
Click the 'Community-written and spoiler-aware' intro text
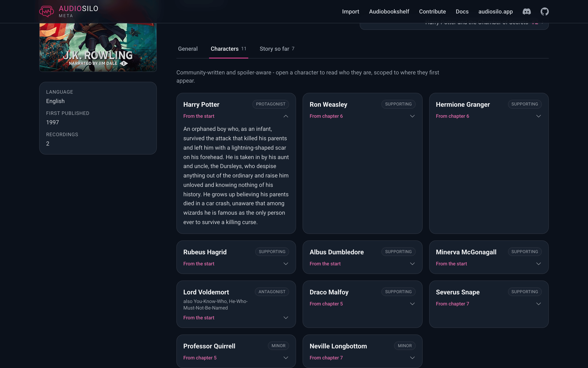(x=308, y=76)
